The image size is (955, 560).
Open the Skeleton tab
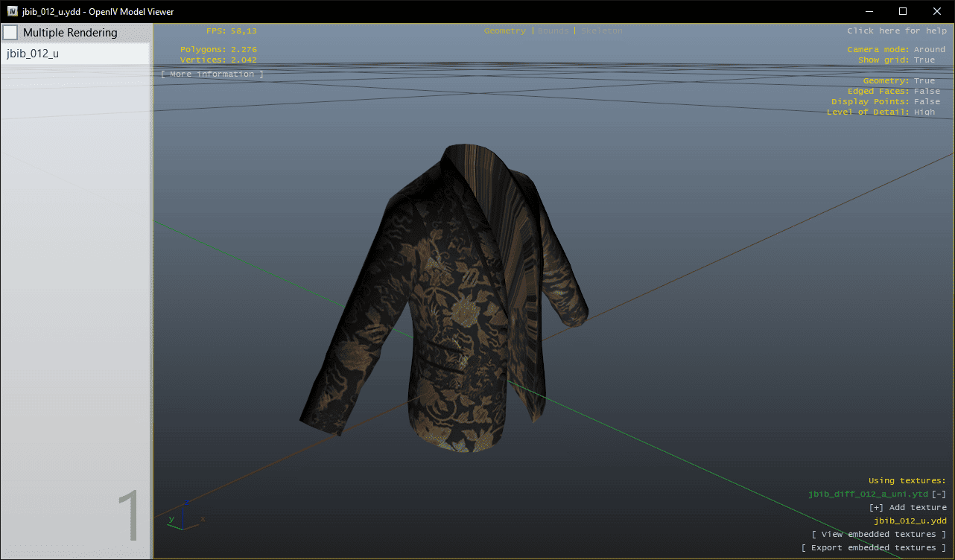coord(601,31)
